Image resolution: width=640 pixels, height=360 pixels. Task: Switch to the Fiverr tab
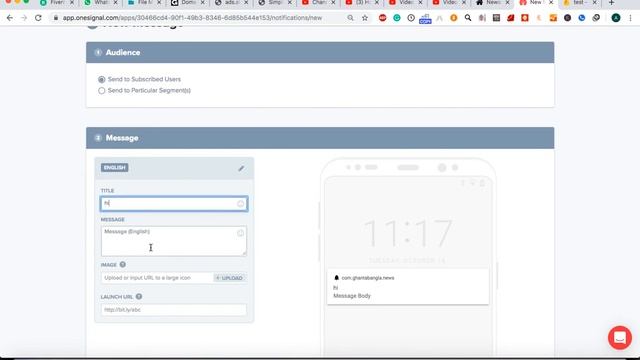(56, 3)
